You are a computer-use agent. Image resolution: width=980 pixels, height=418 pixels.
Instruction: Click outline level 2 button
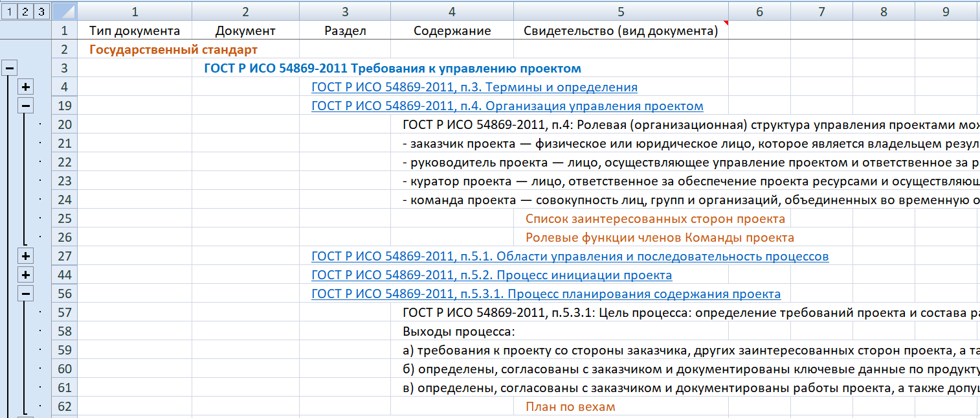coord(25,11)
